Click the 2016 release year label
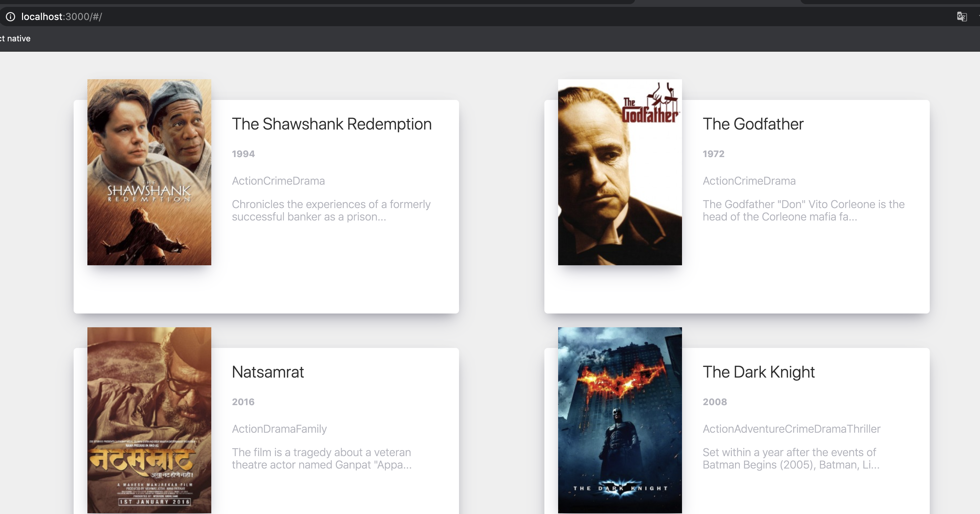The image size is (980, 514). pos(243,402)
